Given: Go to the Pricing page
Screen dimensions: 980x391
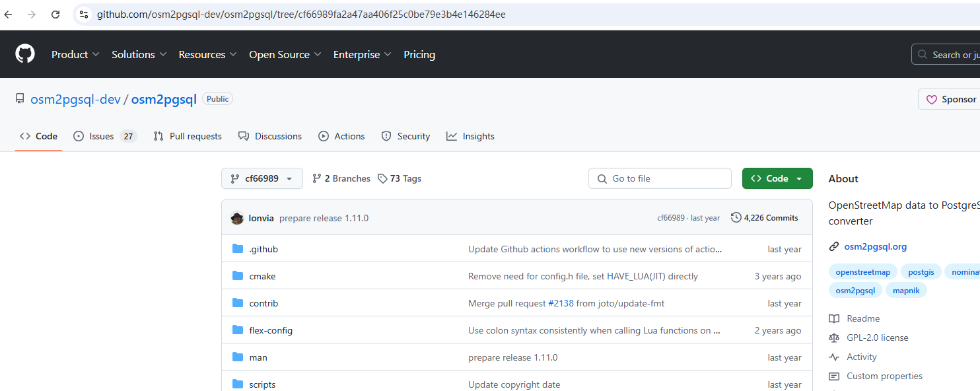Looking at the screenshot, I should coord(419,55).
